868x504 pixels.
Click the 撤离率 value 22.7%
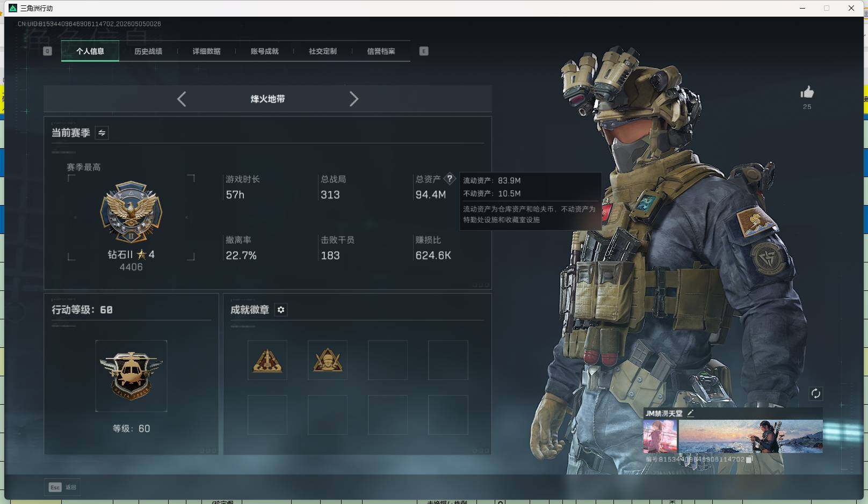[241, 255]
